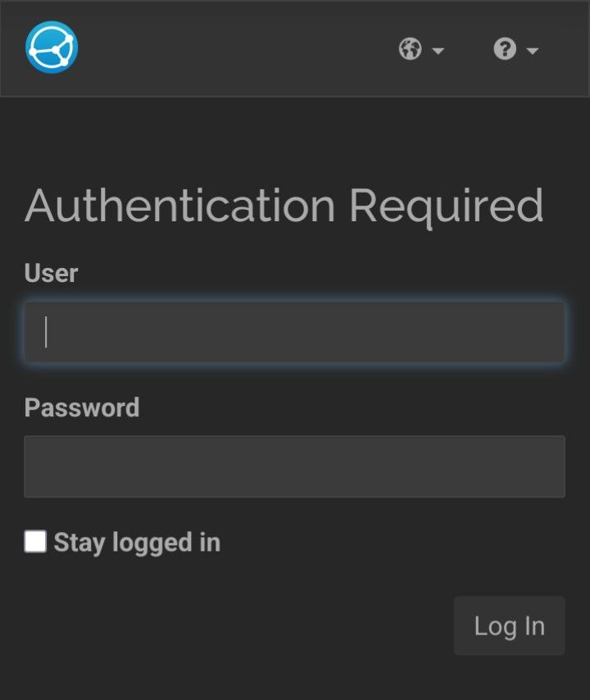The height and width of the screenshot is (700, 590).
Task: Focus the Password input field
Action: [294, 466]
